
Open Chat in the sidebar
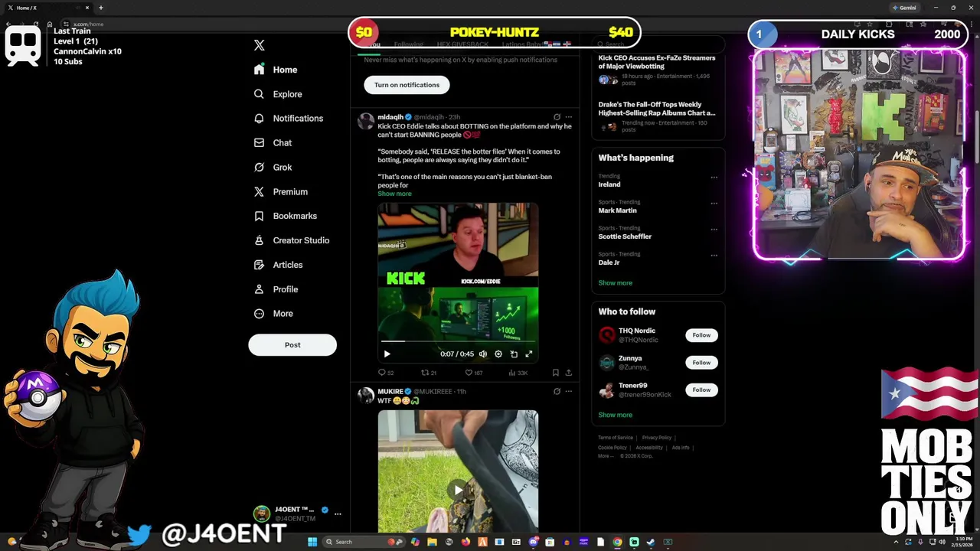point(273,143)
